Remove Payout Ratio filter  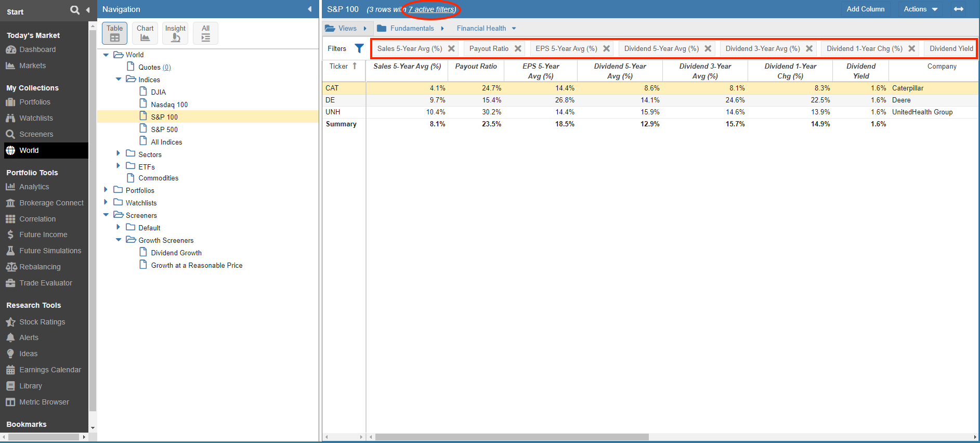tap(518, 48)
